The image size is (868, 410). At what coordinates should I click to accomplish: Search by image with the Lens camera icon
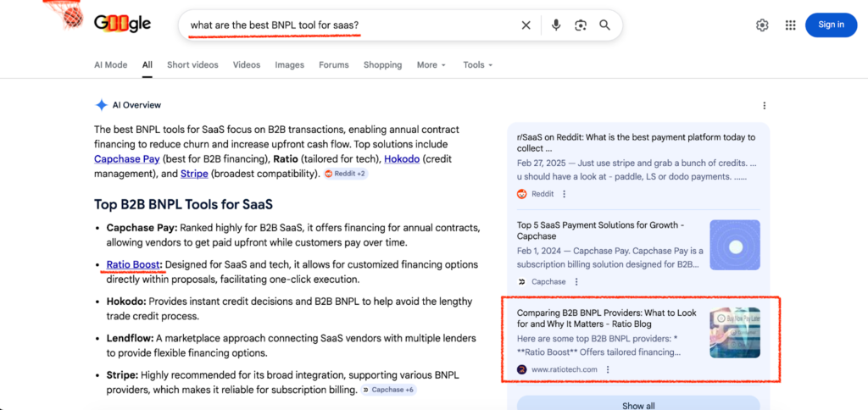[580, 25]
